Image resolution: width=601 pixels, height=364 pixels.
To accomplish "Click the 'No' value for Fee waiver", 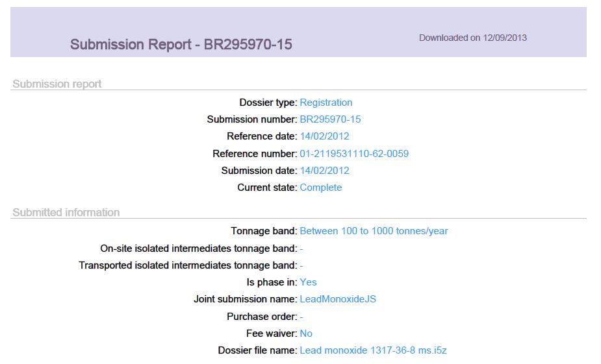I will point(306,334).
